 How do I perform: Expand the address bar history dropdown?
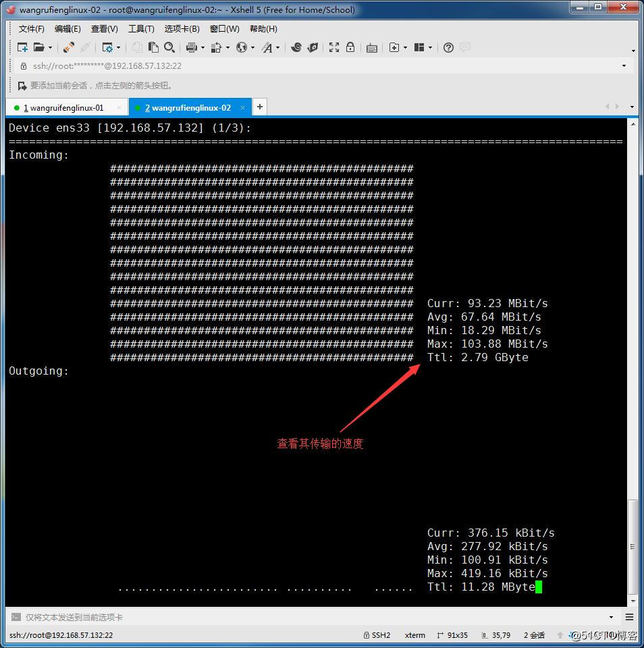coord(624,65)
